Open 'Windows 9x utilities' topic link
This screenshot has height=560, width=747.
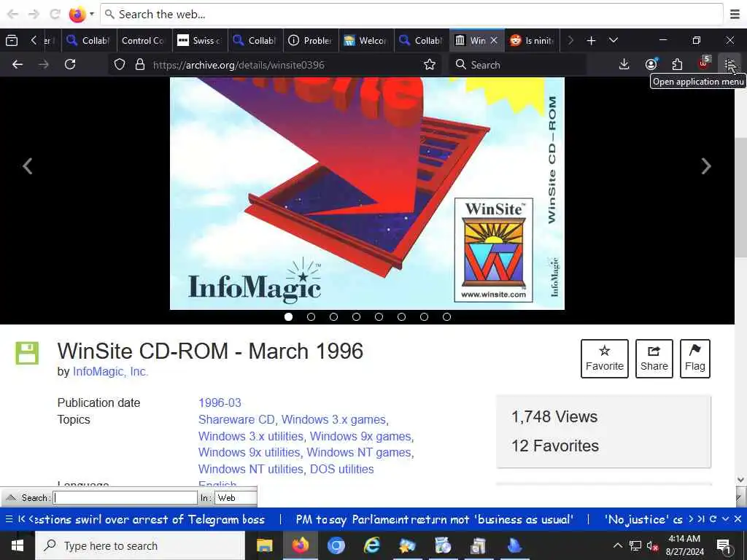(249, 452)
